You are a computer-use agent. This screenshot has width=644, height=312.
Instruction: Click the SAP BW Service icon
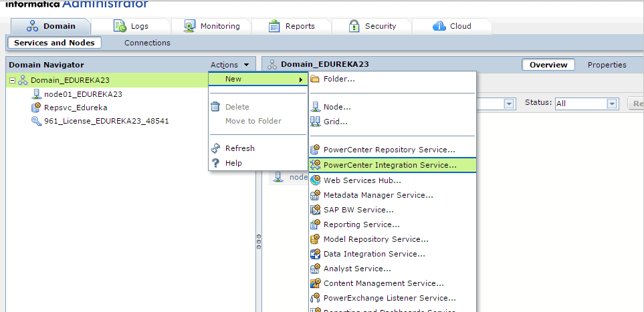coord(315,210)
